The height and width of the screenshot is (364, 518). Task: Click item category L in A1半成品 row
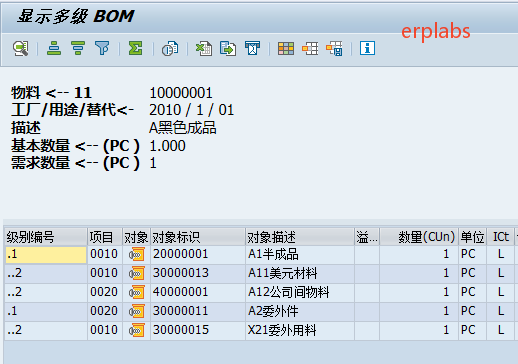(501, 254)
